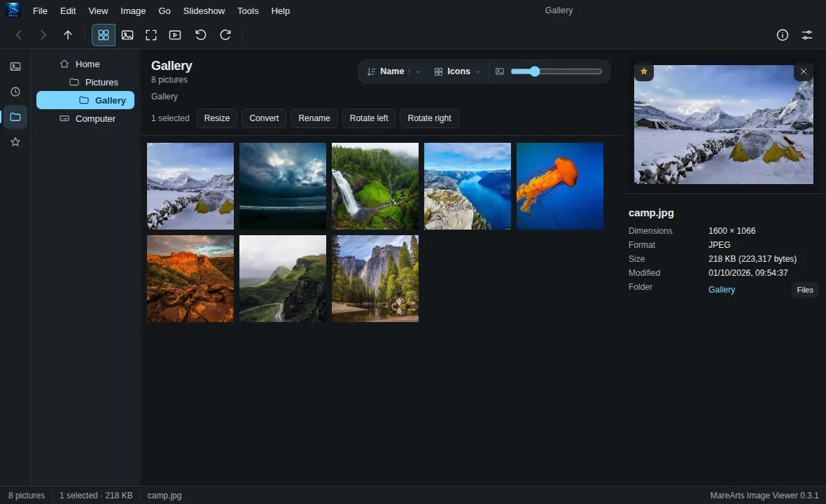Viewport: 826px width, 504px height.
Task: Select the red rock canyon thumbnail
Action: [x=190, y=279]
